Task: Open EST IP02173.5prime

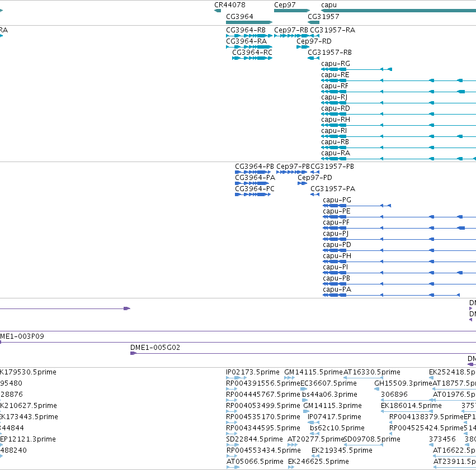Action: click(253, 372)
